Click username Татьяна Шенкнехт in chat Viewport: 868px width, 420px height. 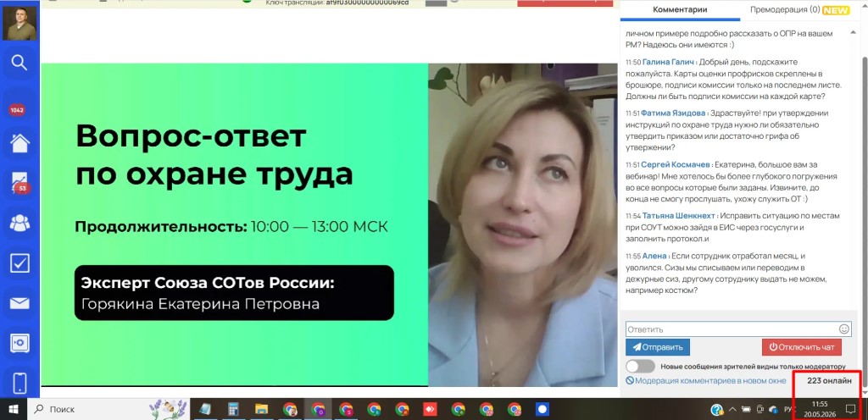tap(679, 216)
